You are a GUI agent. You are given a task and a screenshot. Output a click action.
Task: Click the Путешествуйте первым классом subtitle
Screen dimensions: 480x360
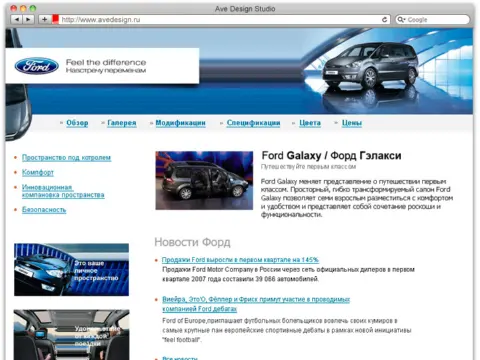coord(308,167)
